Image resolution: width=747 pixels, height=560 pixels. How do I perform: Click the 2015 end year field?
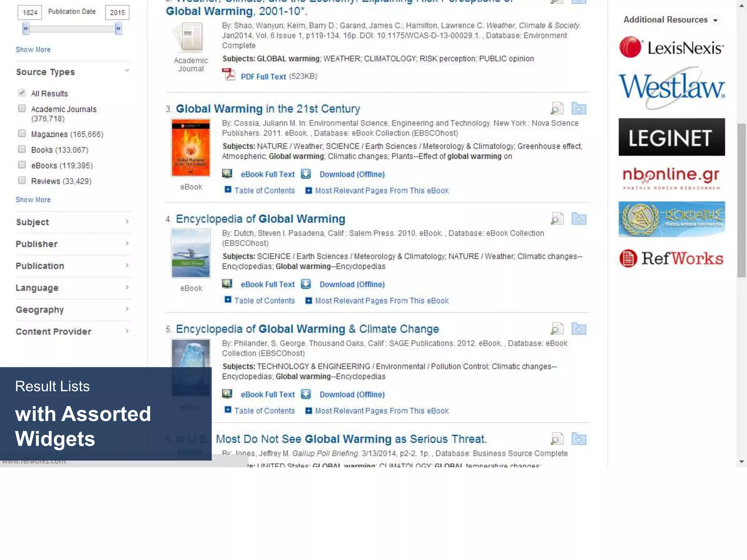(x=117, y=12)
